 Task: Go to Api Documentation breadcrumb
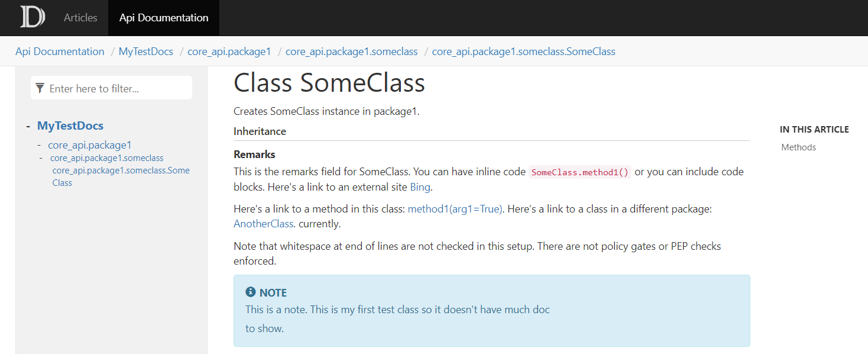pos(60,52)
